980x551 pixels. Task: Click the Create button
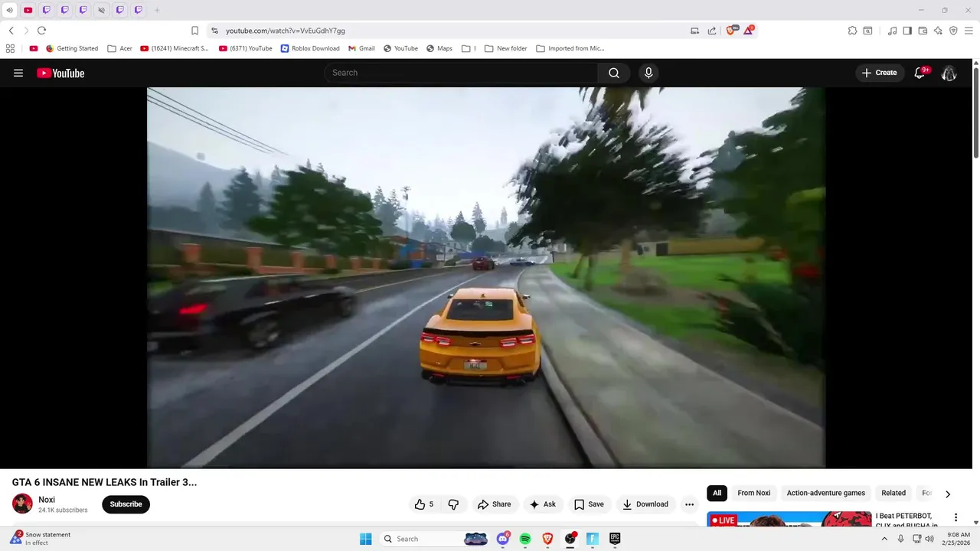coord(880,73)
